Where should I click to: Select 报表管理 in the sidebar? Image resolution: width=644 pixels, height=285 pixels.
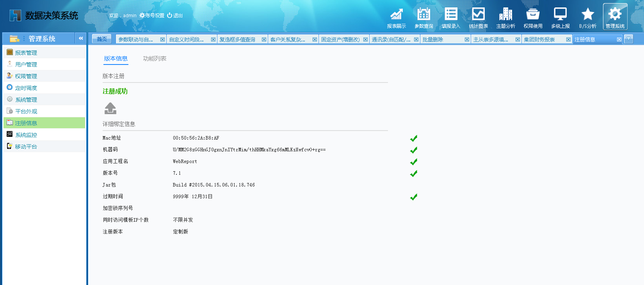tap(44, 52)
